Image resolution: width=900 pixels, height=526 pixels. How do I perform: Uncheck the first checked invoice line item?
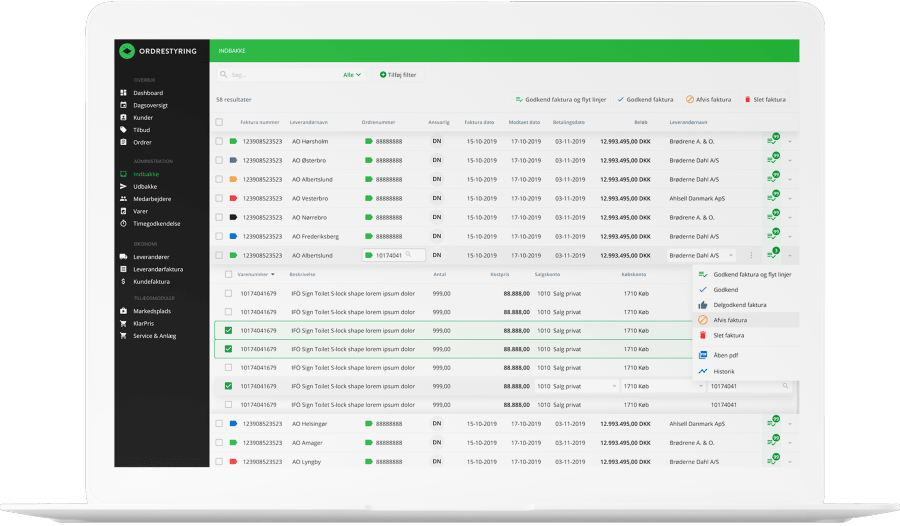coord(228,330)
